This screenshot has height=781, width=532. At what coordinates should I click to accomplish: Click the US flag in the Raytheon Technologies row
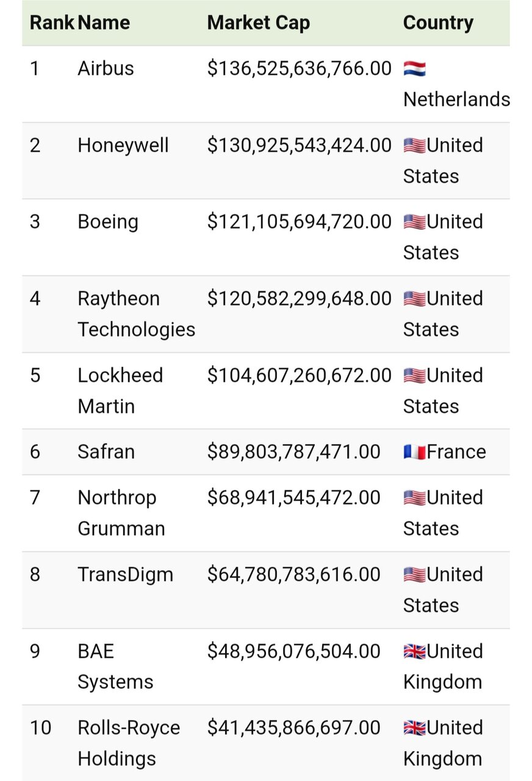click(x=414, y=298)
